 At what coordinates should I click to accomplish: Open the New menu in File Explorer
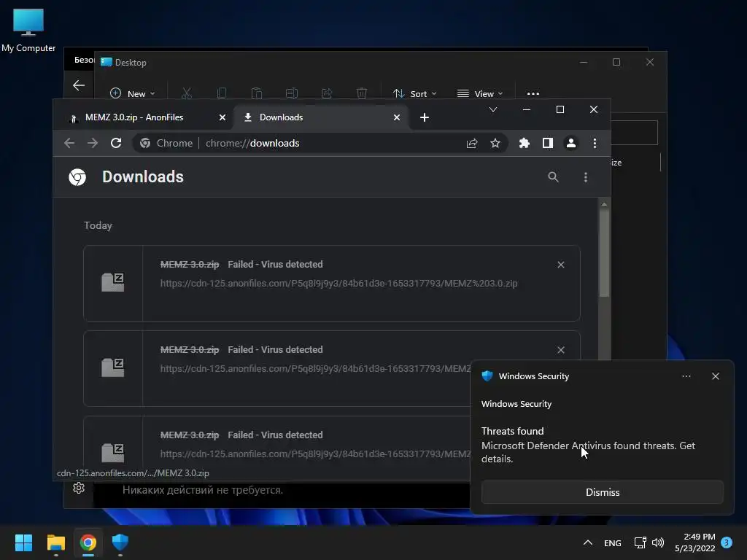(133, 93)
